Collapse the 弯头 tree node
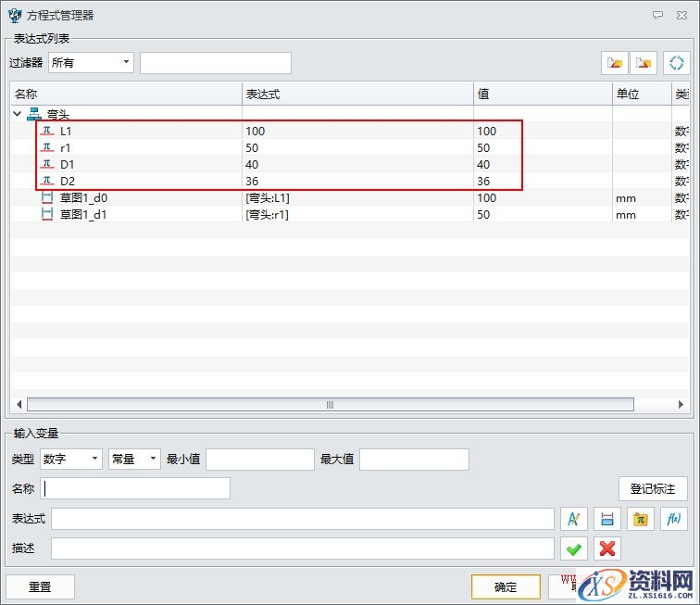 [18, 114]
